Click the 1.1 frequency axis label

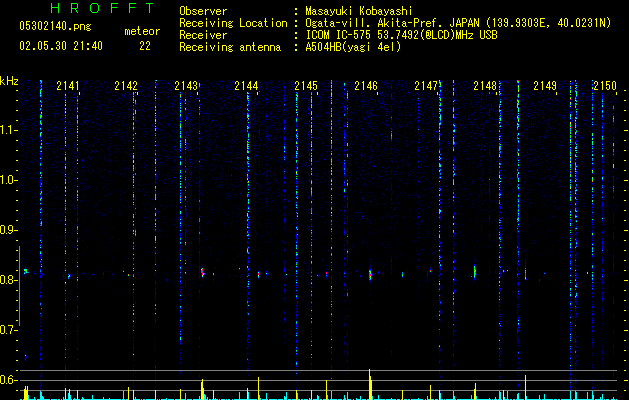[x=7, y=130]
